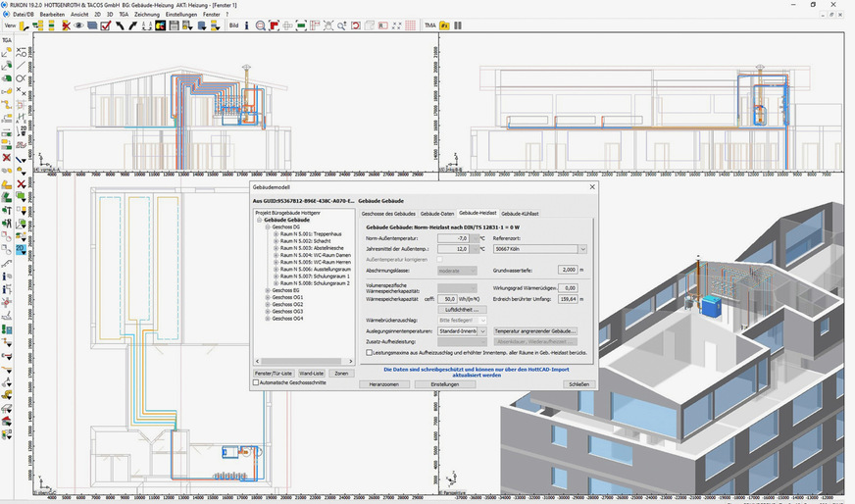Click the red X on yellow toolbar icon

(x=66, y=25)
